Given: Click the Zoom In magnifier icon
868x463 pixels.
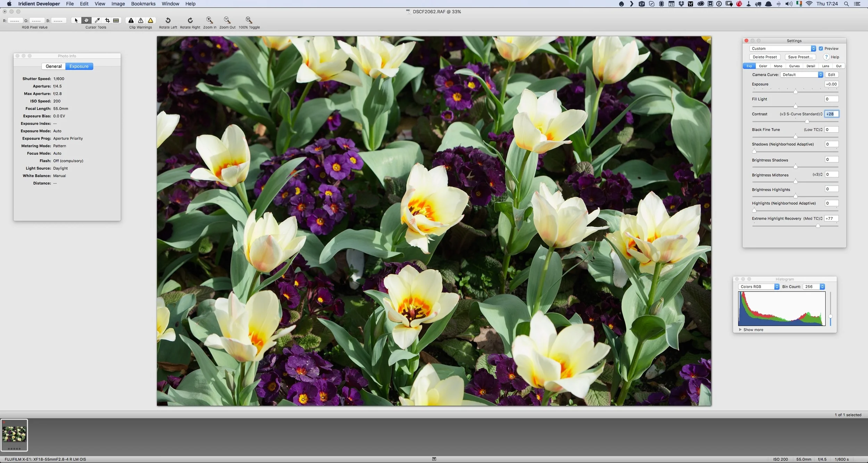Looking at the screenshot, I should coord(209,20).
